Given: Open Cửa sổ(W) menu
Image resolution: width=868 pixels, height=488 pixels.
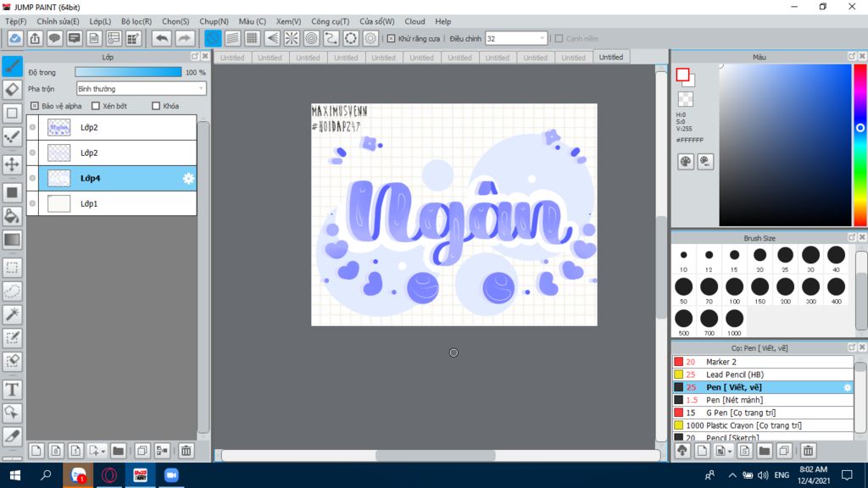Looking at the screenshot, I should pyautogui.click(x=377, y=21).
